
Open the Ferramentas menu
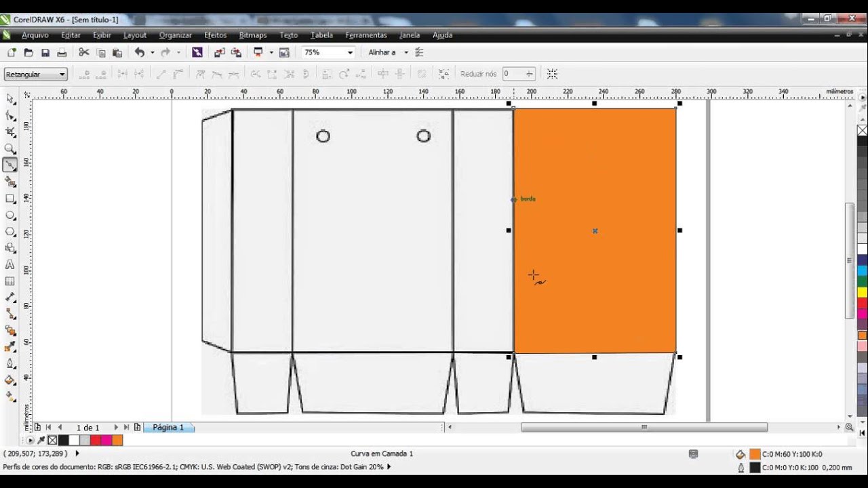(x=366, y=35)
